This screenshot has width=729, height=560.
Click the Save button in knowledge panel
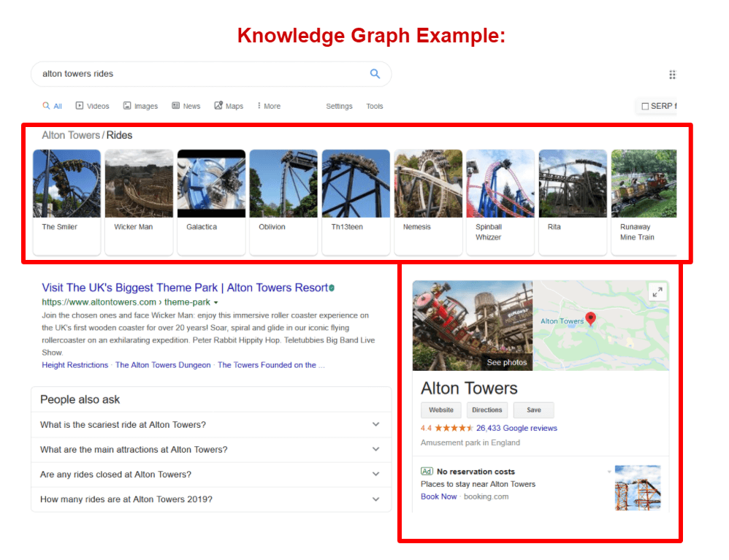click(x=533, y=410)
